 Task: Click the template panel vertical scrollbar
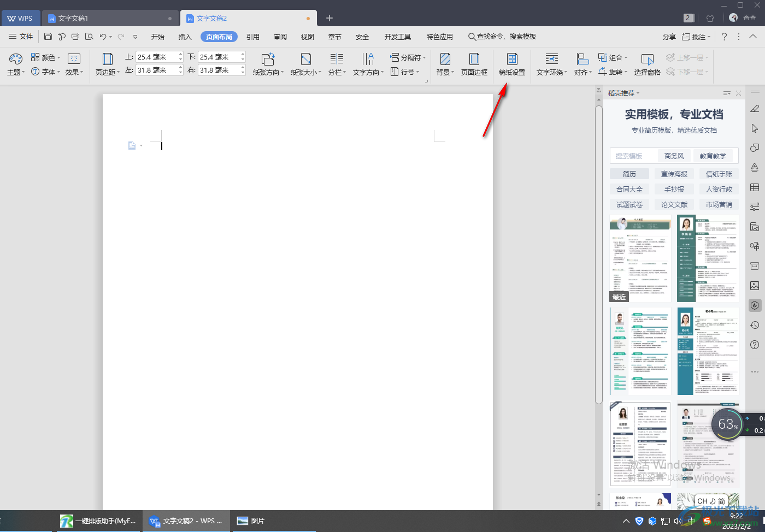[x=599, y=254]
